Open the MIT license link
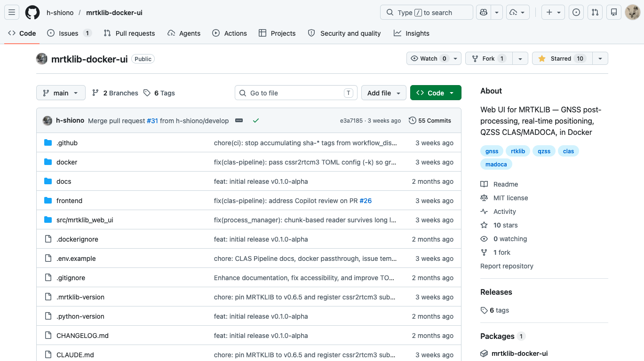The image size is (644, 361). (x=504, y=198)
